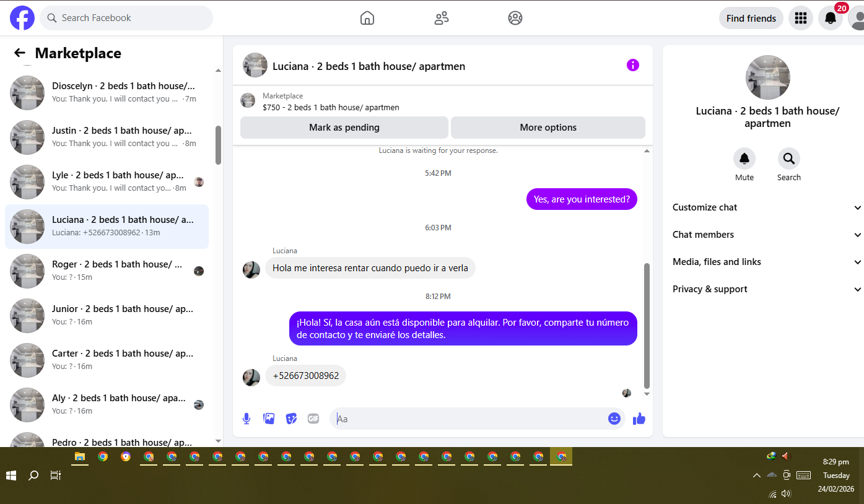Click chat scroll down arrow
Viewport: 864px width, 504px height.
[647, 394]
